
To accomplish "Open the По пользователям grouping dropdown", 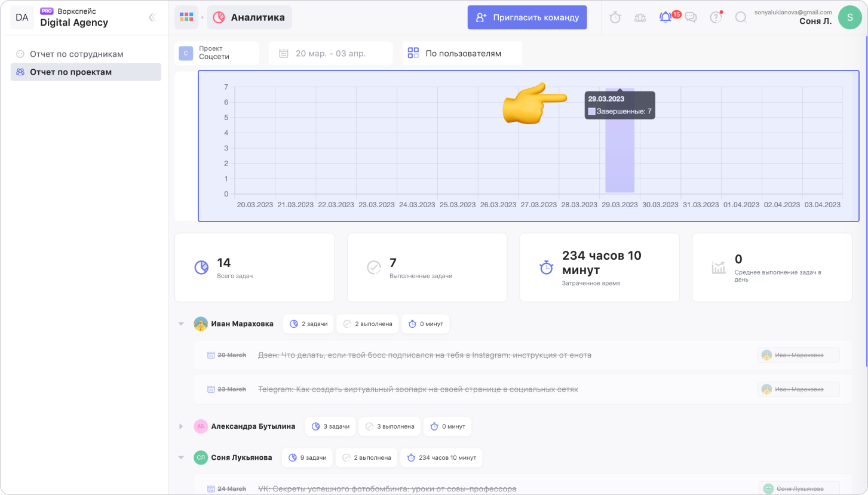I will click(462, 53).
